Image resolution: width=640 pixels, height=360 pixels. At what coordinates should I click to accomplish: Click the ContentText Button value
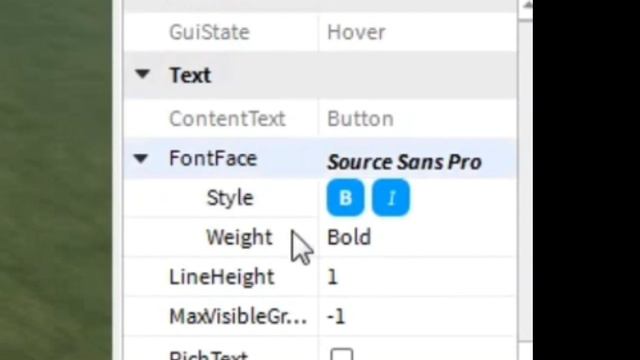360,119
